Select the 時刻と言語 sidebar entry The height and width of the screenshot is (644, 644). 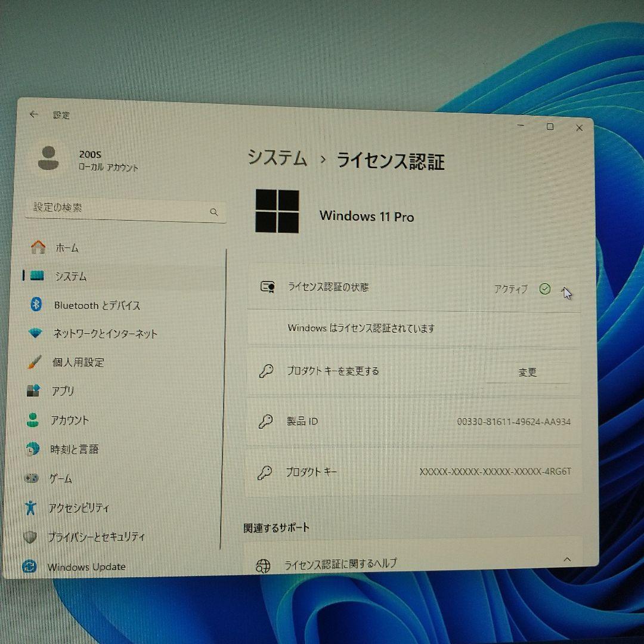[74, 450]
